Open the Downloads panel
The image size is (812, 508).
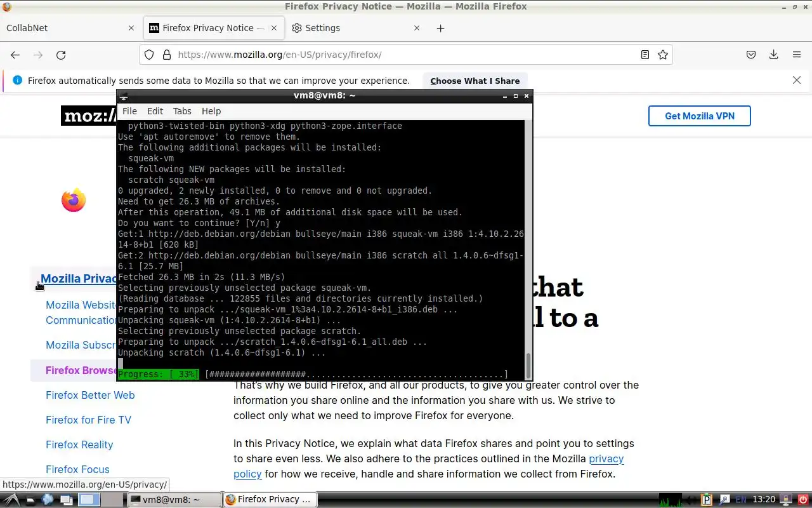(x=773, y=55)
